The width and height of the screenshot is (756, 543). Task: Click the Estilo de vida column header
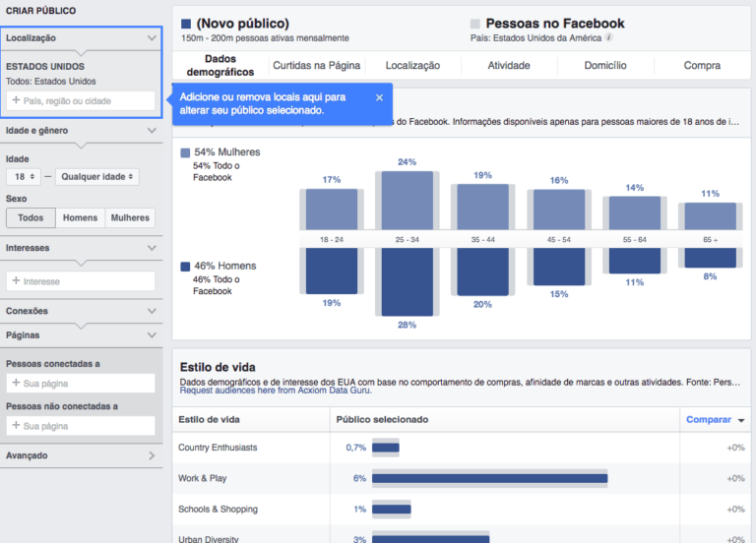pos(209,420)
